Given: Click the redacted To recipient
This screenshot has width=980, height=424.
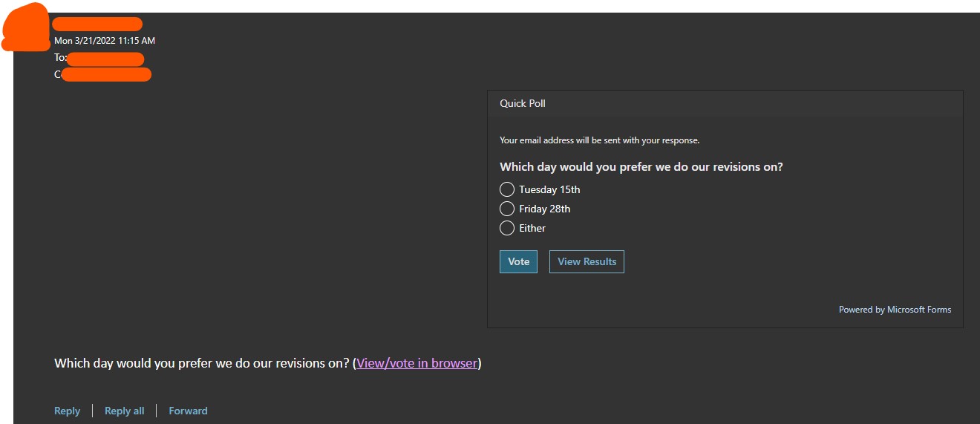Looking at the screenshot, I should [105, 59].
